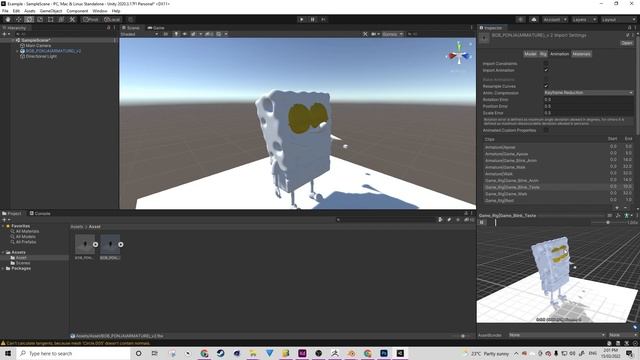Click the Rotation Error input field
Image resolution: width=640 pixels, height=360 pixels.
pos(589,100)
